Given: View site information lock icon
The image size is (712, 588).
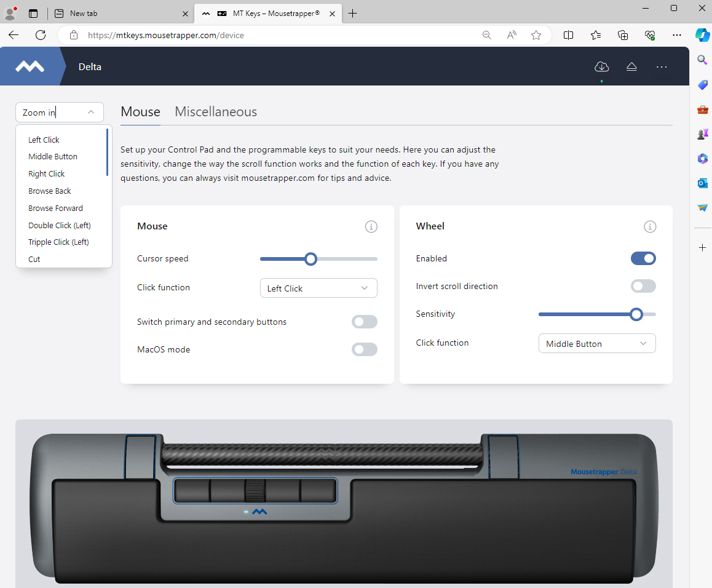Looking at the screenshot, I should click(x=74, y=35).
